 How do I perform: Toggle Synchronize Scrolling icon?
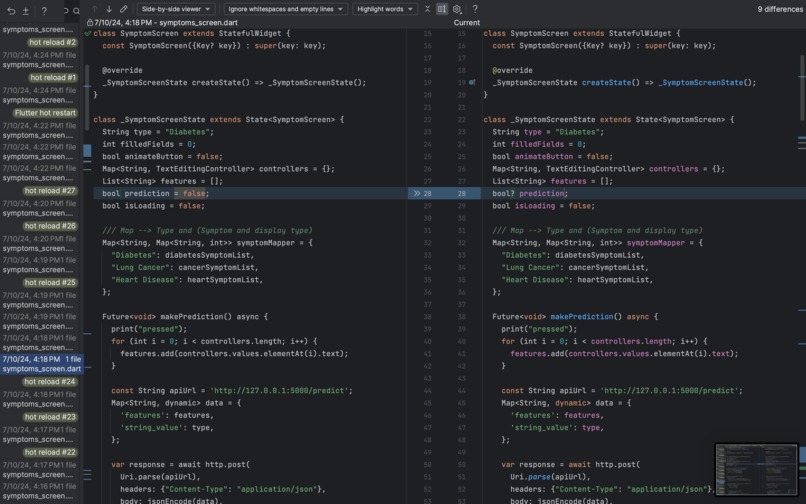pyautogui.click(x=442, y=9)
